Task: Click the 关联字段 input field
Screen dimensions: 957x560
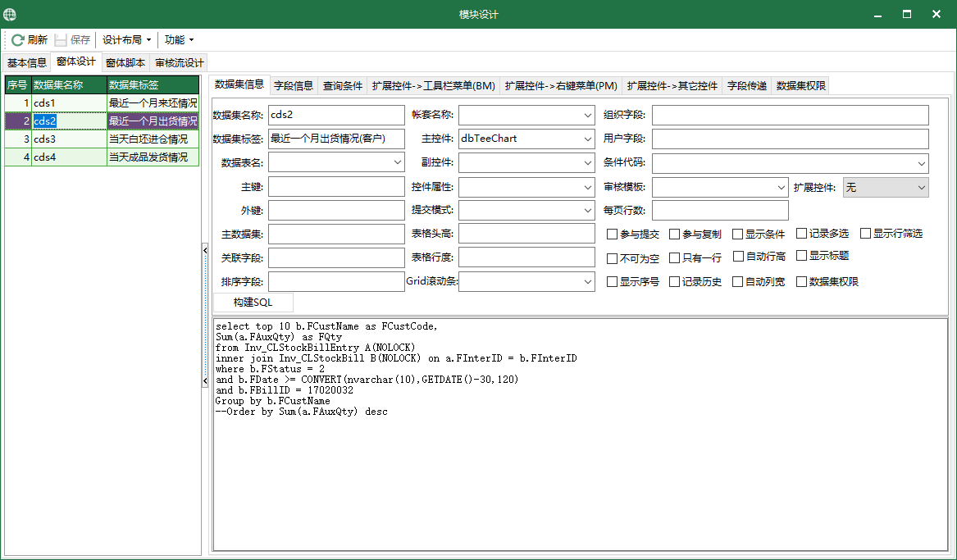Action: click(336, 258)
